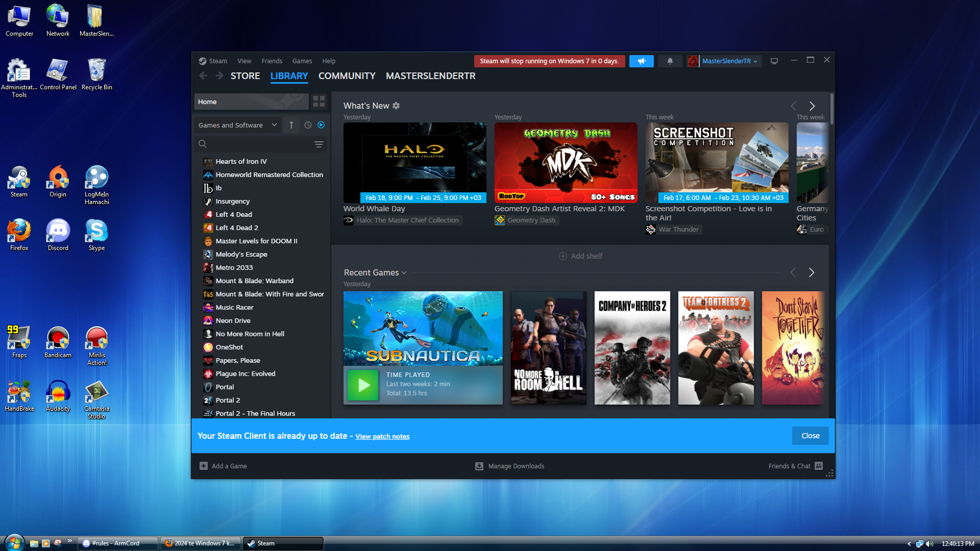Click the advanced filter icon in search row
Viewport: 980px width, 551px height.
point(318,144)
